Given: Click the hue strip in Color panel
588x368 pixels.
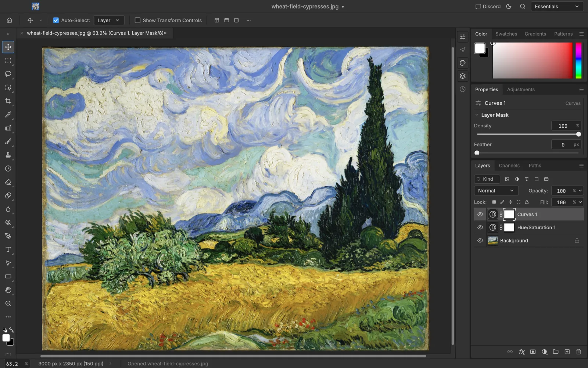Looking at the screenshot, I should pyautogui.click(x=578, y=60).
